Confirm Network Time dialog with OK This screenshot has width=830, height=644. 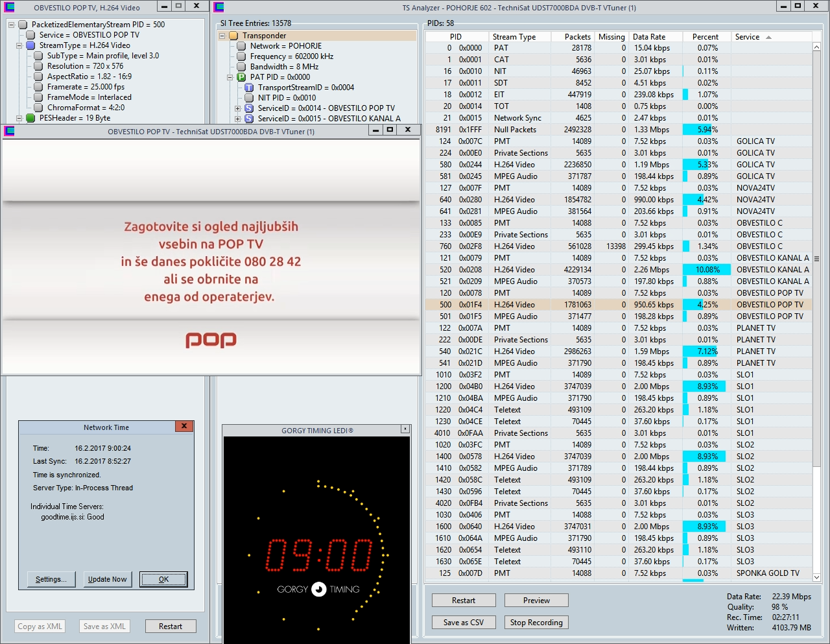163,579
